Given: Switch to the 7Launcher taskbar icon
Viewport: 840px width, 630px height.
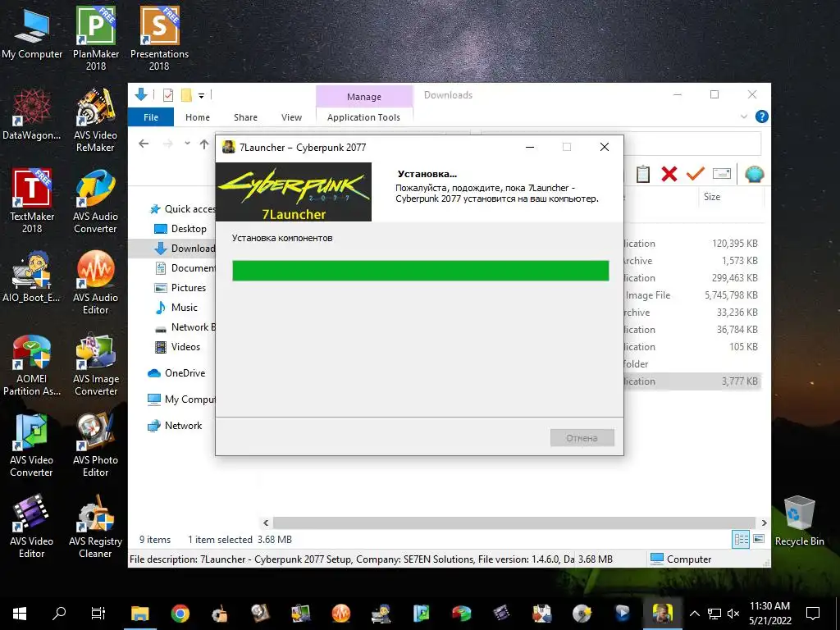Looking at the screenshot, I should [x=662, y=614].
